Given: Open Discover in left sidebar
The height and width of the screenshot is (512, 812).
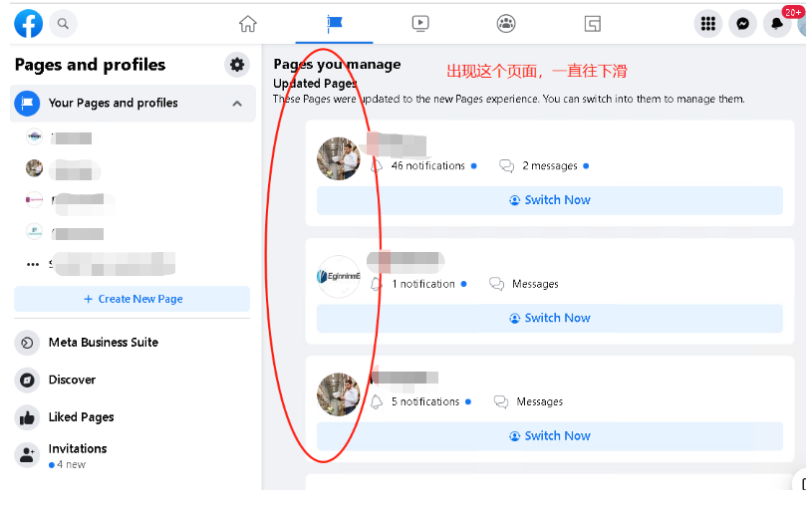Looking at the screenshot, I should [72, 380].
